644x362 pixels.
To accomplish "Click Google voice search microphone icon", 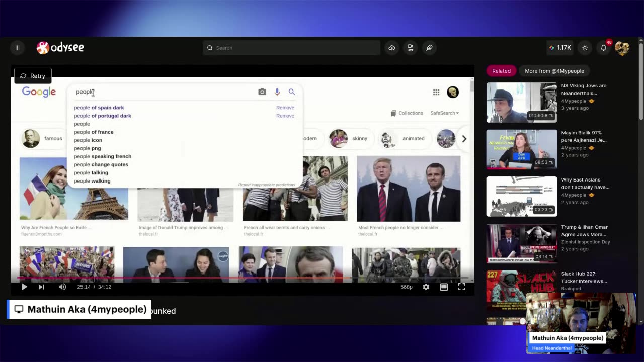I will point(277,92).
